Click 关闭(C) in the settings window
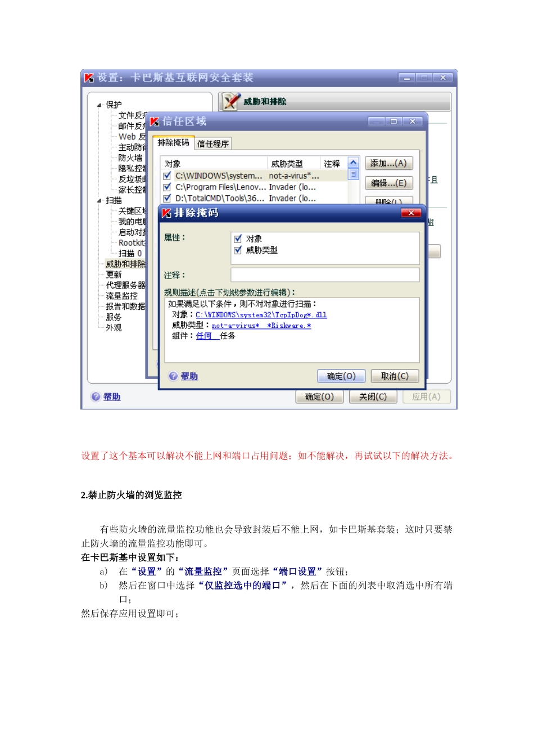 (x=373, y=397)
